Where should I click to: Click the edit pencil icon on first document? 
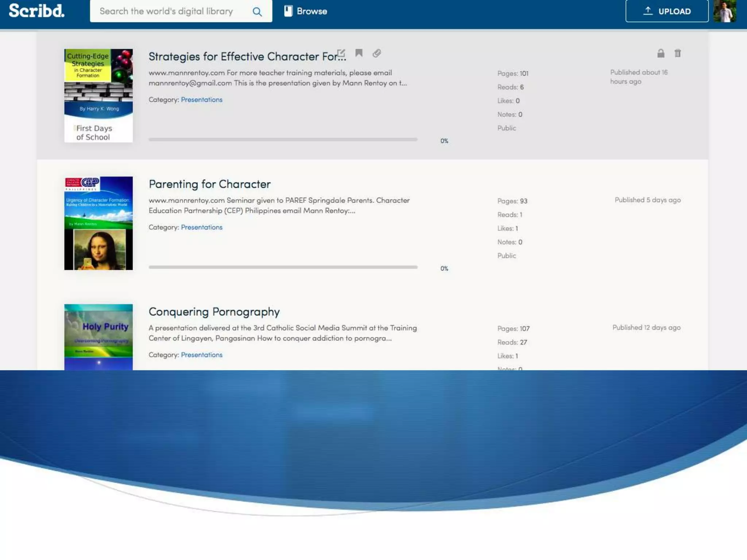(341, 53)
